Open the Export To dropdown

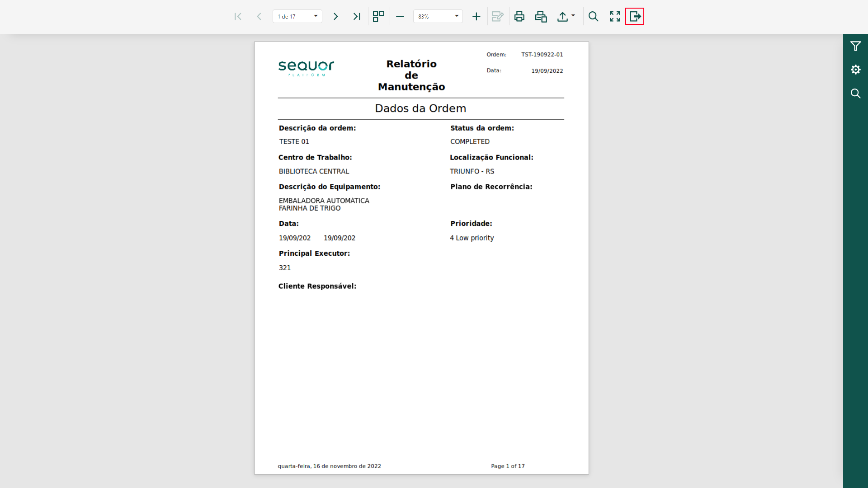(566, 17)
